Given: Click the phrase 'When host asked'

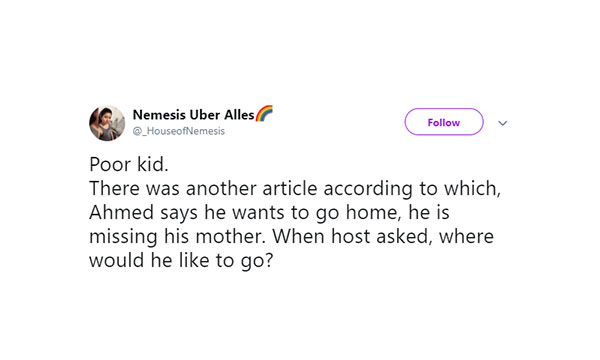Looking at the screenshot, I should click(x=352, y=236).
